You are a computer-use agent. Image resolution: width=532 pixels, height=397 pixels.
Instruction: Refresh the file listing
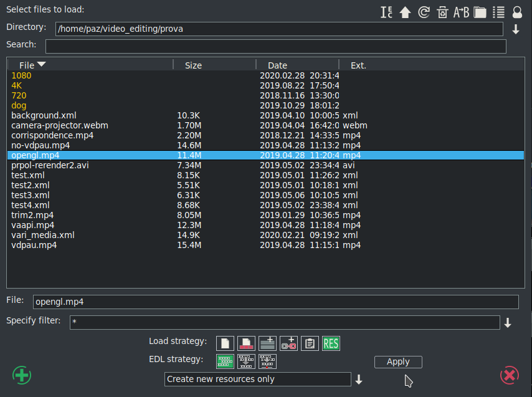pyautogui.click(x=424, y=11)
